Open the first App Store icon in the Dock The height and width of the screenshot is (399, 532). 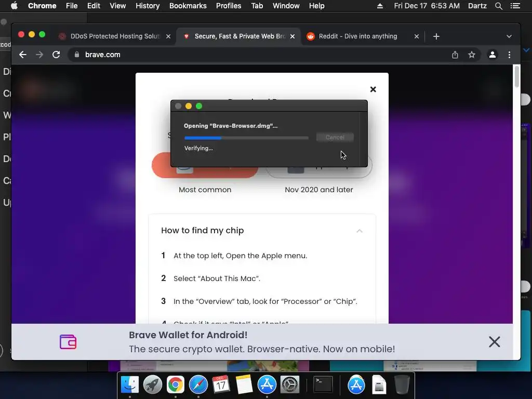(267, 385)
